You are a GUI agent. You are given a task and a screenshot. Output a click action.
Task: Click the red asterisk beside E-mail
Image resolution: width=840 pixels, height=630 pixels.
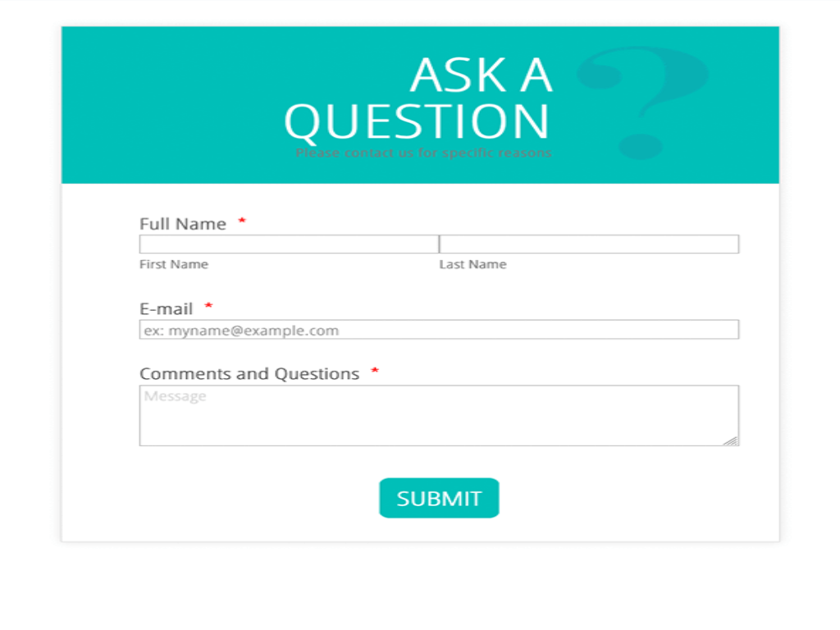pos(208,307)
